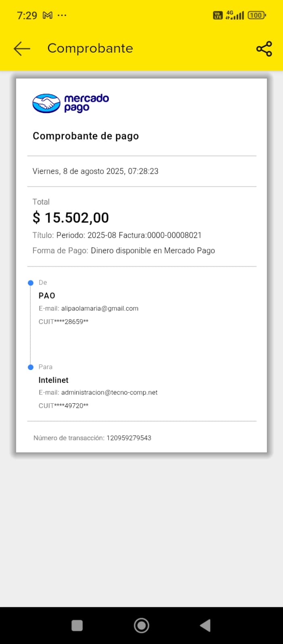Tap the Gmail notification icon

click(x=48, y=15)
